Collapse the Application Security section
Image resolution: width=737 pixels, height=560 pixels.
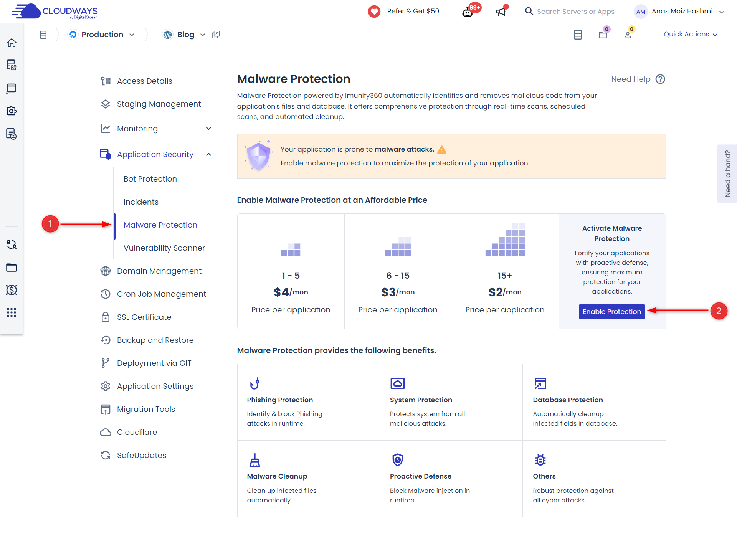(x=208, y=154)
